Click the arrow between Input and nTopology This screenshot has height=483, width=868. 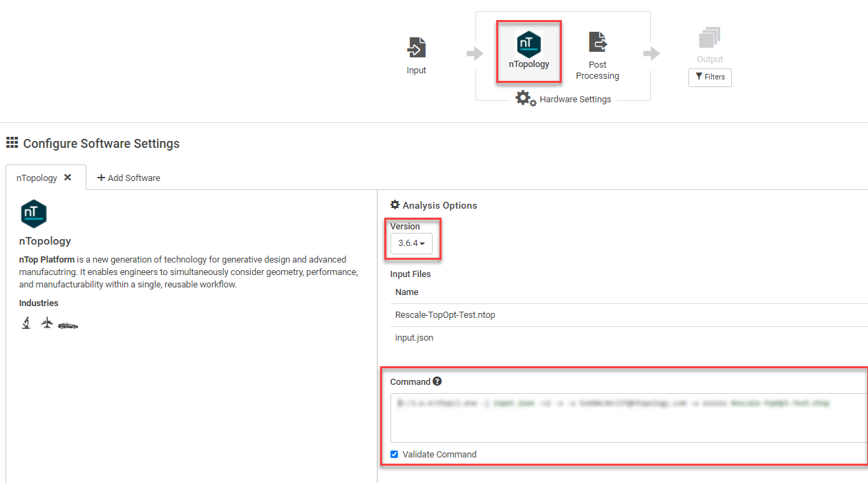475,53
